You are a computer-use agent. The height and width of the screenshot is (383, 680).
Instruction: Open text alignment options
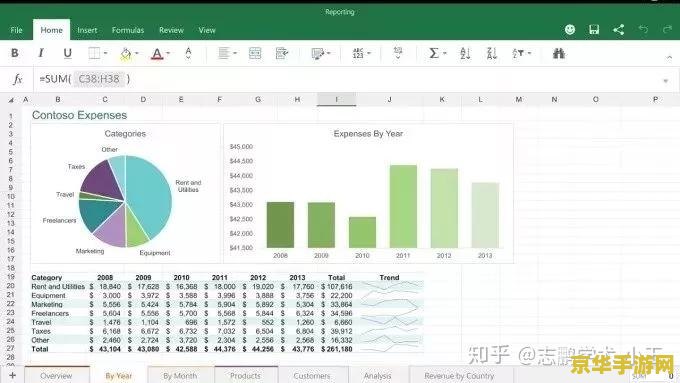point(224,53)
